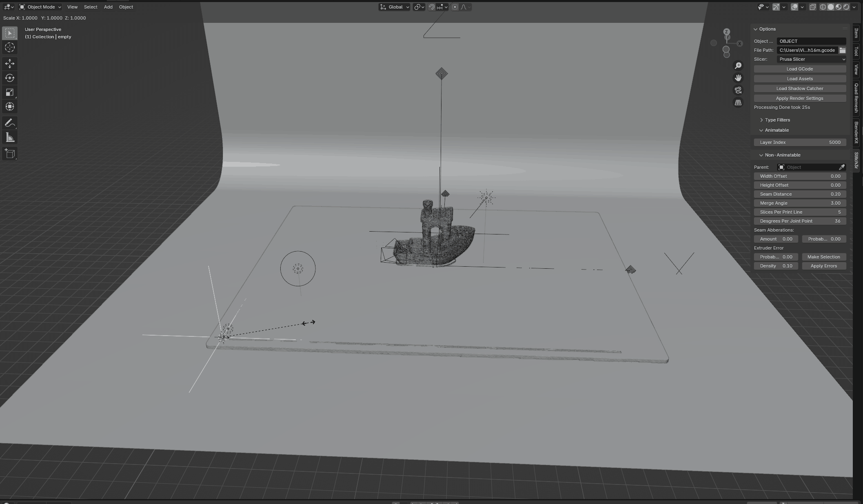Select the Move tool in the left toolbar

9,64
